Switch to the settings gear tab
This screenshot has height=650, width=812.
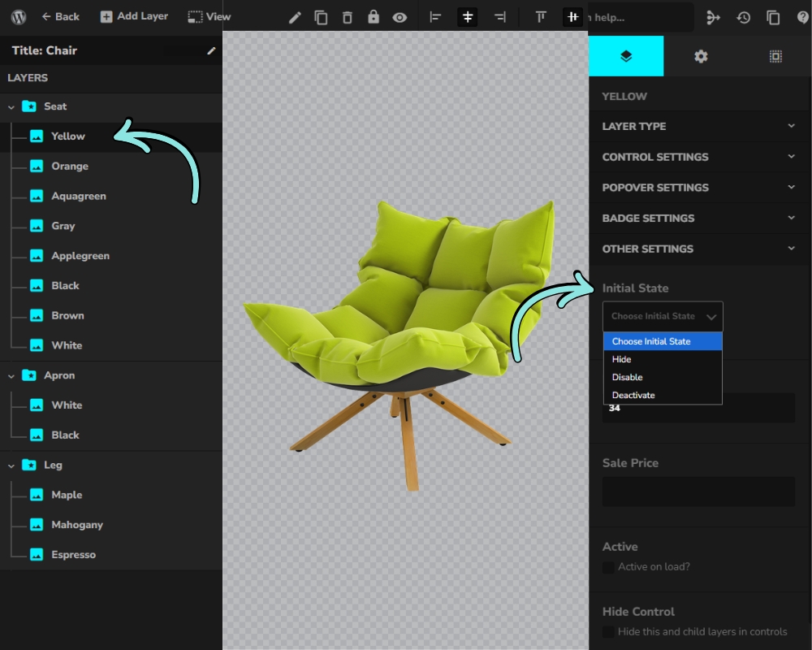pyautogui.click(x=701, y=56)
